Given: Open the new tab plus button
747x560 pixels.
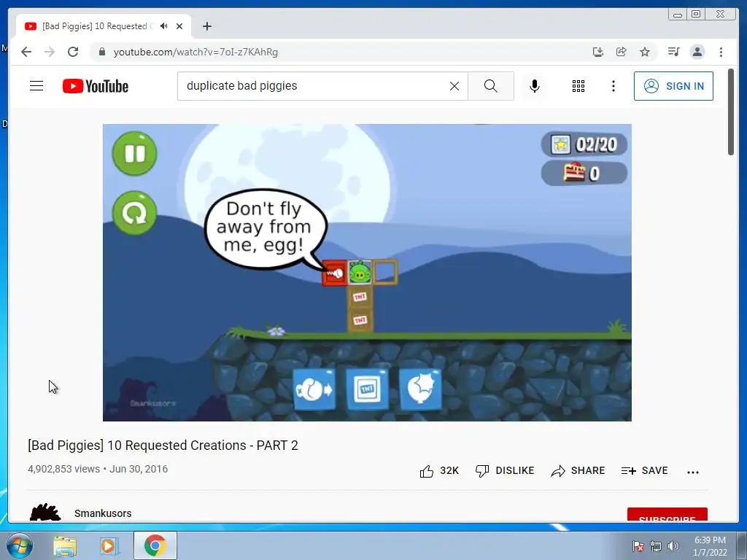Looking at the screenshot, I should pos(206,26).
